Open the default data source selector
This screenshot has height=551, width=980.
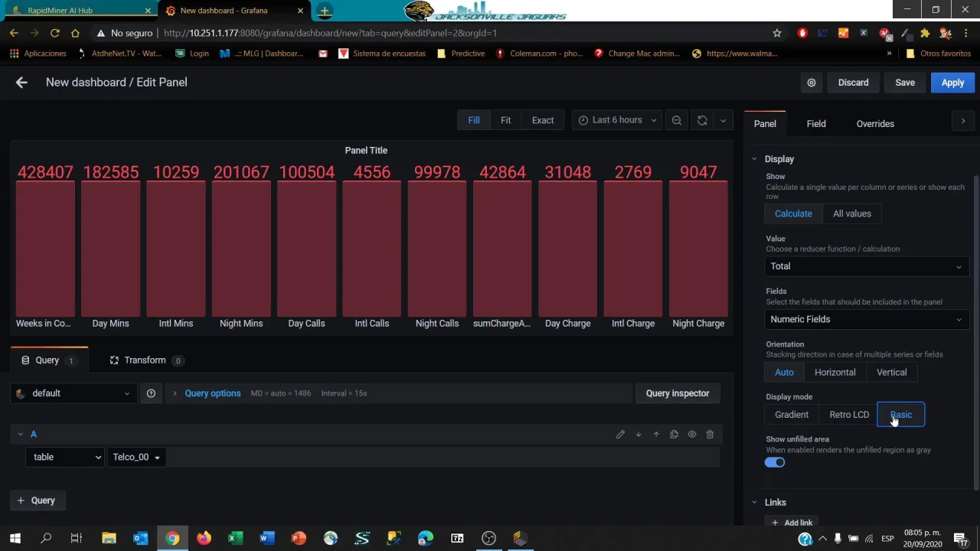pos(73,393)
